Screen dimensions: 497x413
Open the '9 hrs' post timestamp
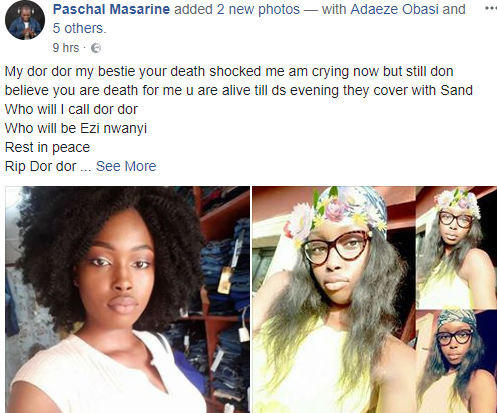pyautogui.click(x=66, y=48)
